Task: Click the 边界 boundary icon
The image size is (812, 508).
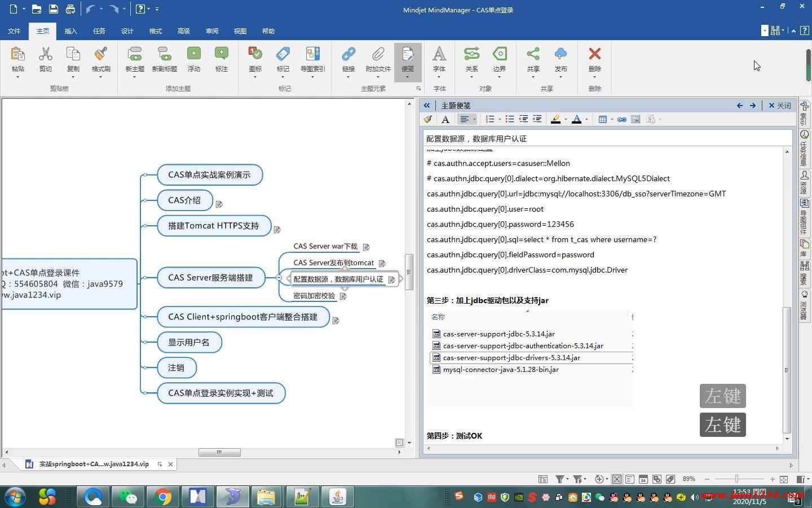Action: [500, 54]
